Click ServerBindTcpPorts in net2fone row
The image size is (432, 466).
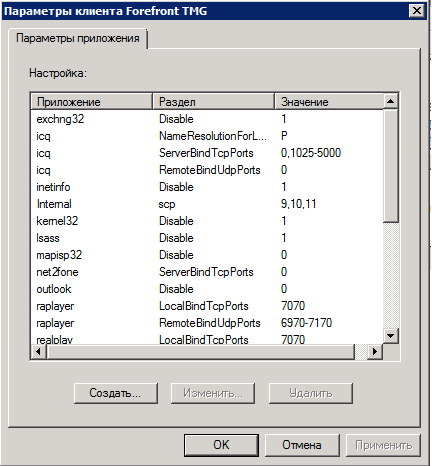click(206, 272)
